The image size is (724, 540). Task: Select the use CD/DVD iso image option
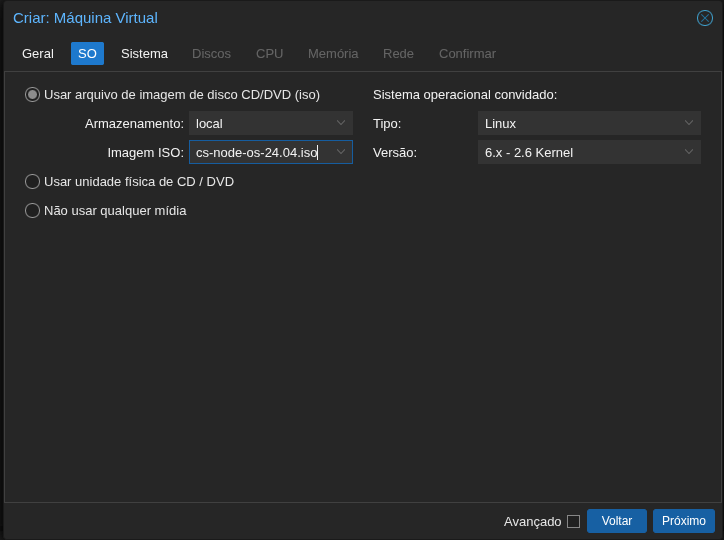tap(32, 95)
